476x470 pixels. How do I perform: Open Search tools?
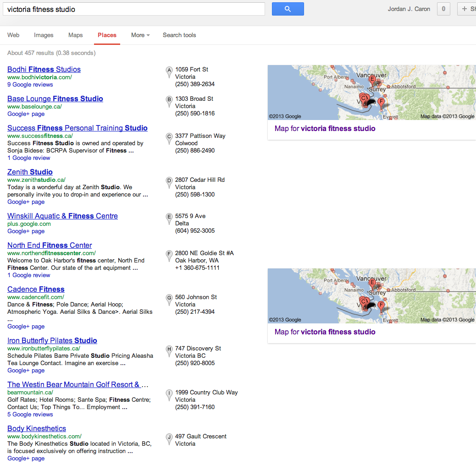pos(179,35)
